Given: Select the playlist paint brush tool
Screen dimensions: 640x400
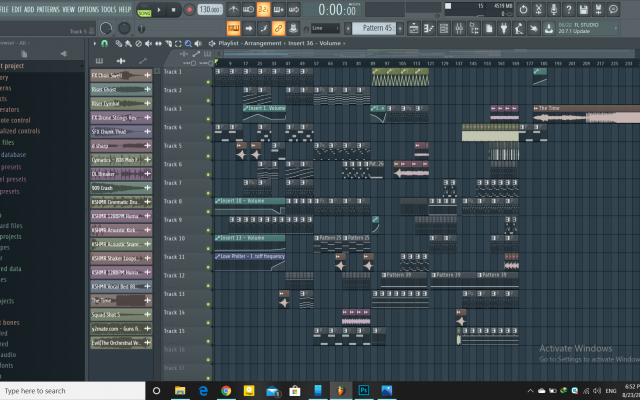Looking at the screenshot, I should [129, 43].
